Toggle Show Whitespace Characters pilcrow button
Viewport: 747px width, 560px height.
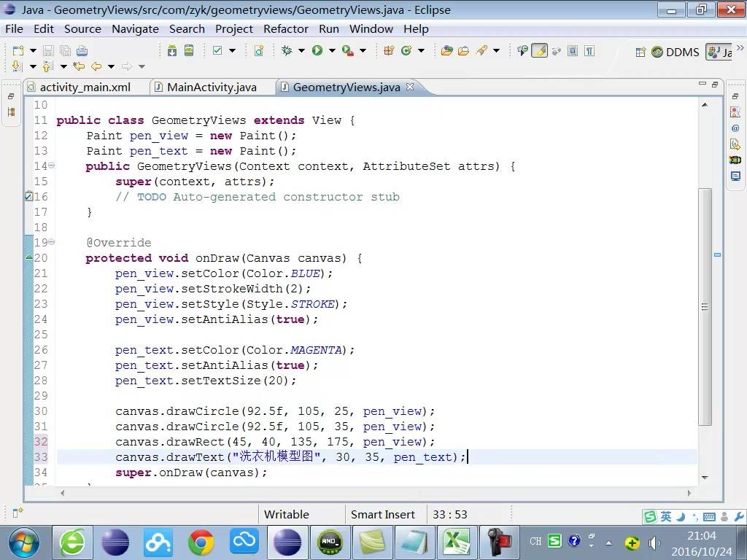click(x=589, y=50)
